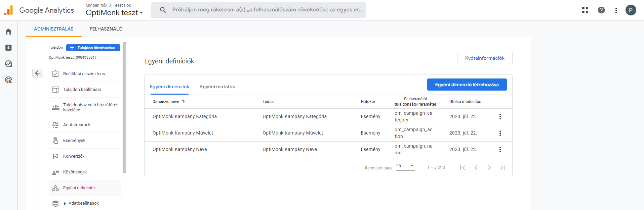The image size is (644, 210).
Task: Click the om_campaign_name parameter cell
Action: click(413, 149)
